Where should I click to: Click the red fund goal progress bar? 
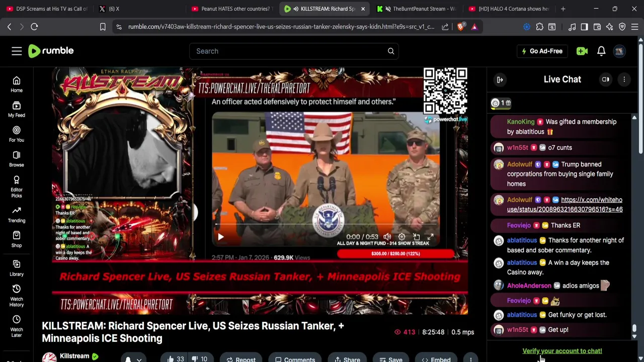[395, 253]
